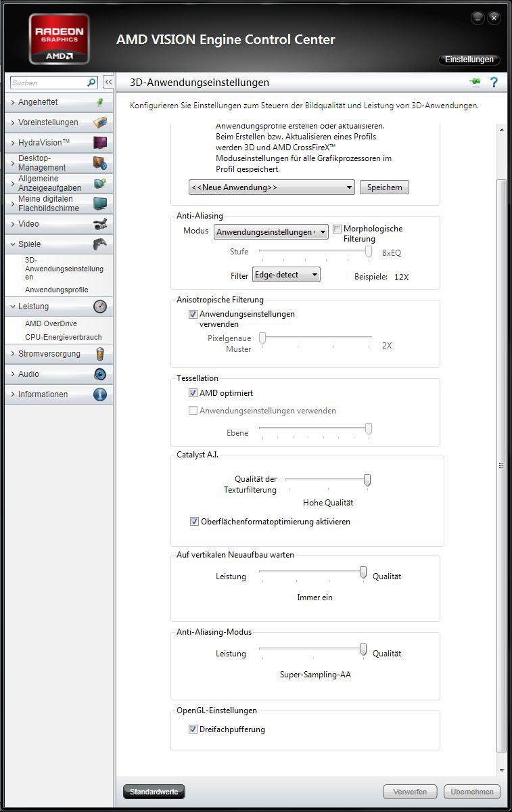Click the Qualität der Texturfilterung slider handle

click(367, 480)
